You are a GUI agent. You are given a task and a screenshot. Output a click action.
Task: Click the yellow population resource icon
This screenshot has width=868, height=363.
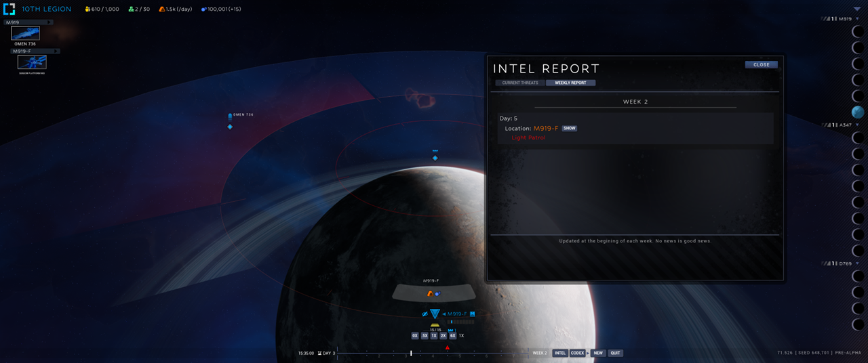[87, 9]
